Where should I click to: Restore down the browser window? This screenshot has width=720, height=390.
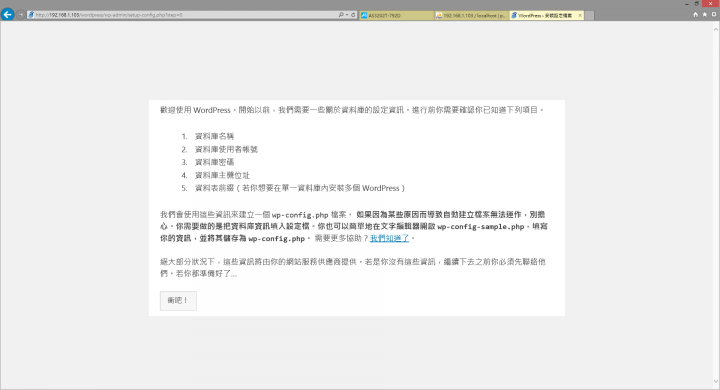(x=697, y=4)
